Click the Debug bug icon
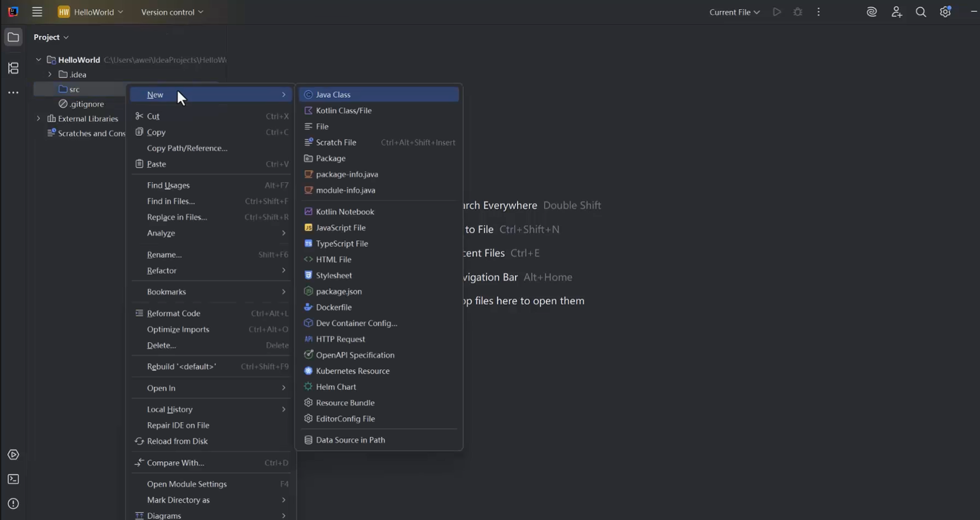 (x=798, y=12)
